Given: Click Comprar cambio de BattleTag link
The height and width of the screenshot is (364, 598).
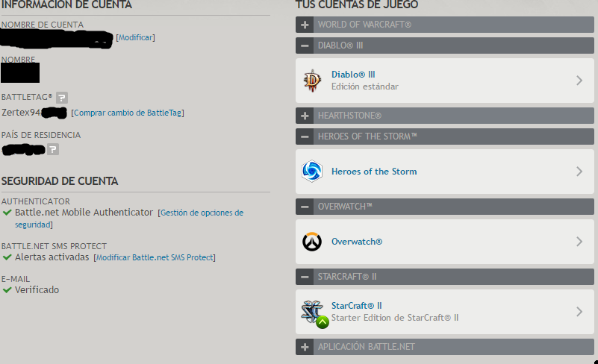Looking at the screenshot, I should pyautogui.click(x=128, y=113).
